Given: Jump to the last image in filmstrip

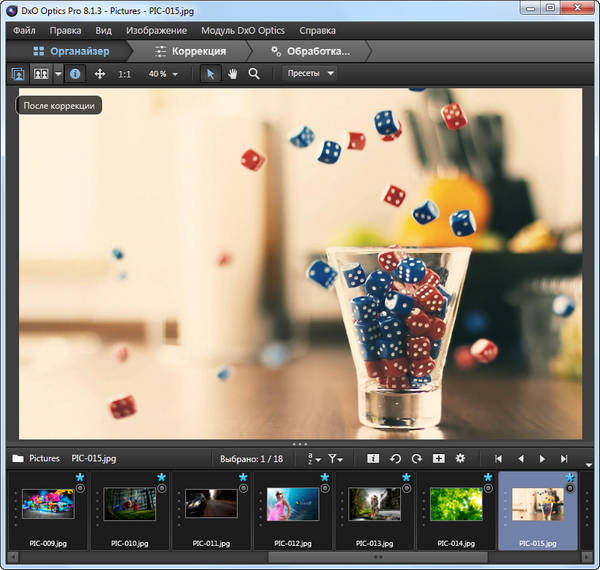Looking at the screenshot, I should point(565,458).
